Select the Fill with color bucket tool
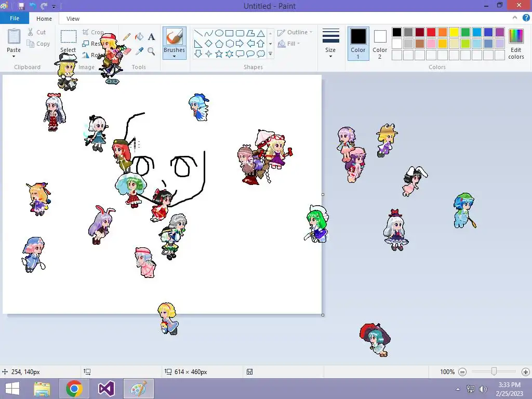 pyautogui.click(x=139, y=37)
